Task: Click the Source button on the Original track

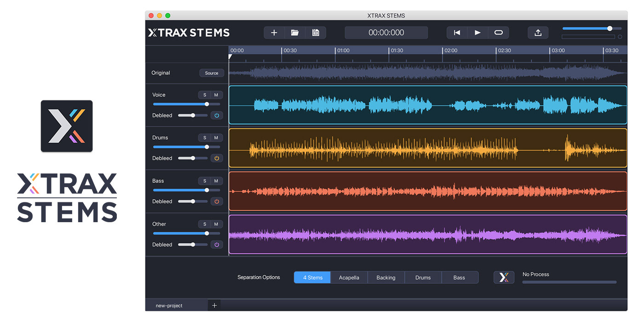Action: [212, 73]
